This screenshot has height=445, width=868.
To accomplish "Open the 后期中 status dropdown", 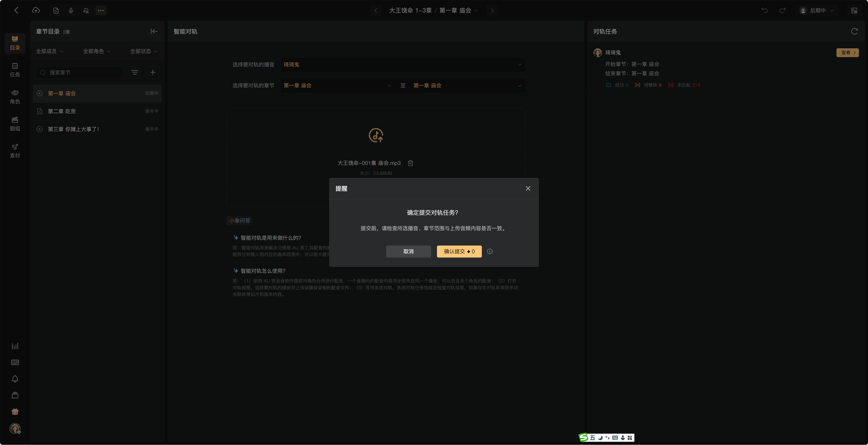I will pyautogui.click(x=816, y=10).
